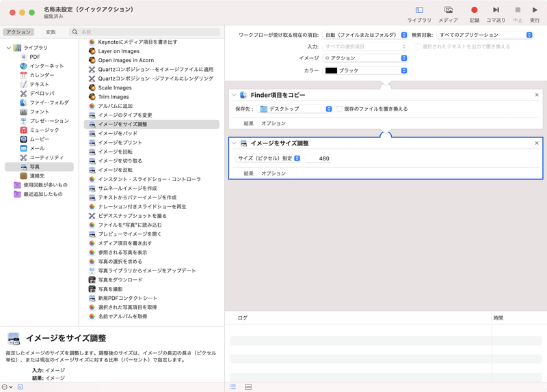Switch to the アクション tab
Screen dimensions: 547x392
(x=18, y=32)
